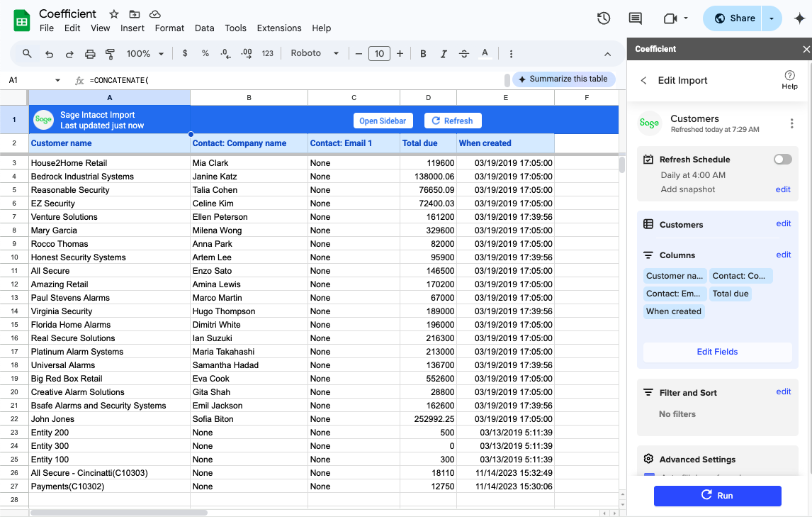The height and width of the screenshot is (517, 812).
Task: Open more toolbar options
Action: click(511, 54)
